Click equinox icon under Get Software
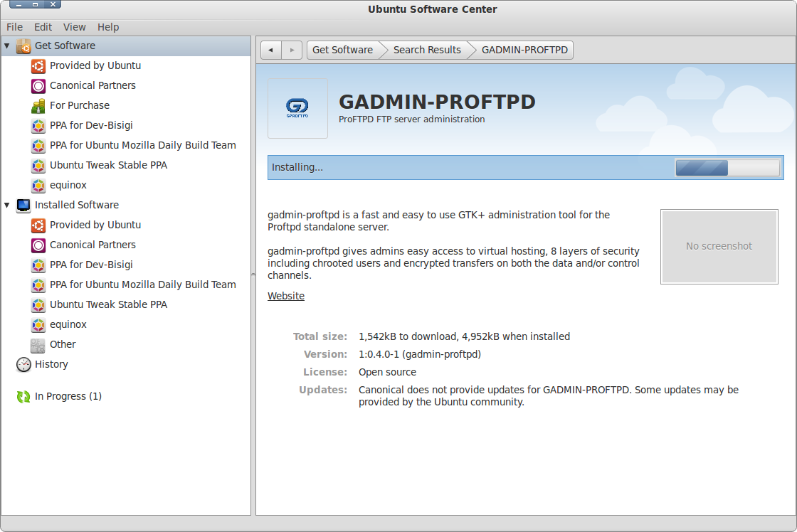Screen dimensions: 797x532 coord(38,186)
